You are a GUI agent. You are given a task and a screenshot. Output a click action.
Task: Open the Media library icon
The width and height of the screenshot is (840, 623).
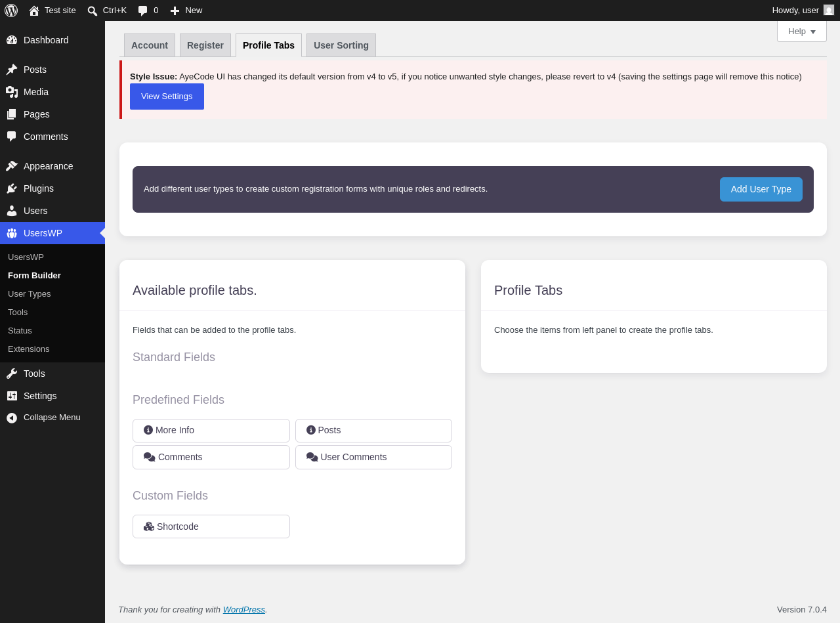(12, 92)
